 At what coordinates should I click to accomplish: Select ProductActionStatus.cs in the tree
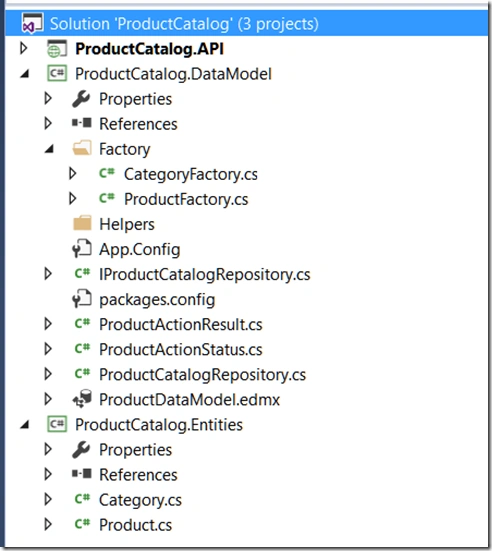181,350
